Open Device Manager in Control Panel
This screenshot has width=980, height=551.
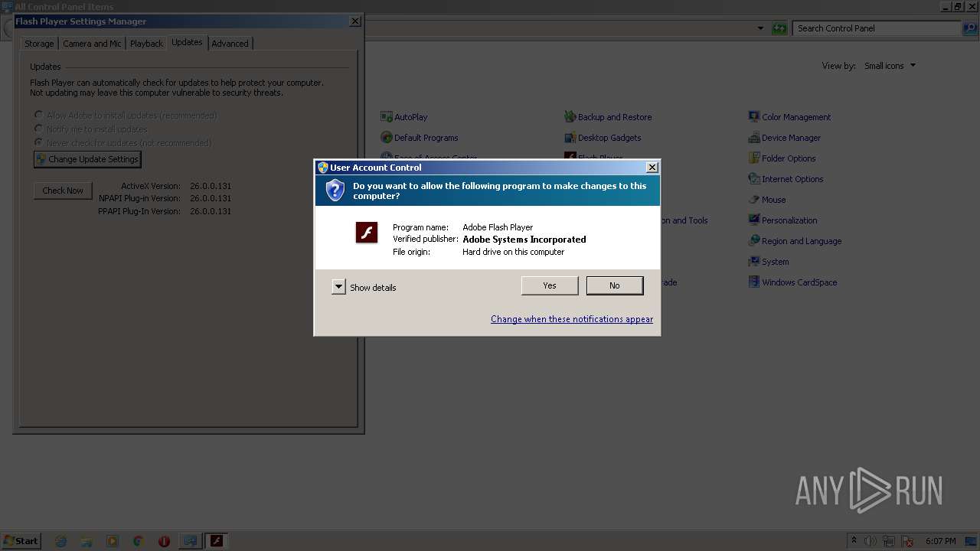click(784, 138)
